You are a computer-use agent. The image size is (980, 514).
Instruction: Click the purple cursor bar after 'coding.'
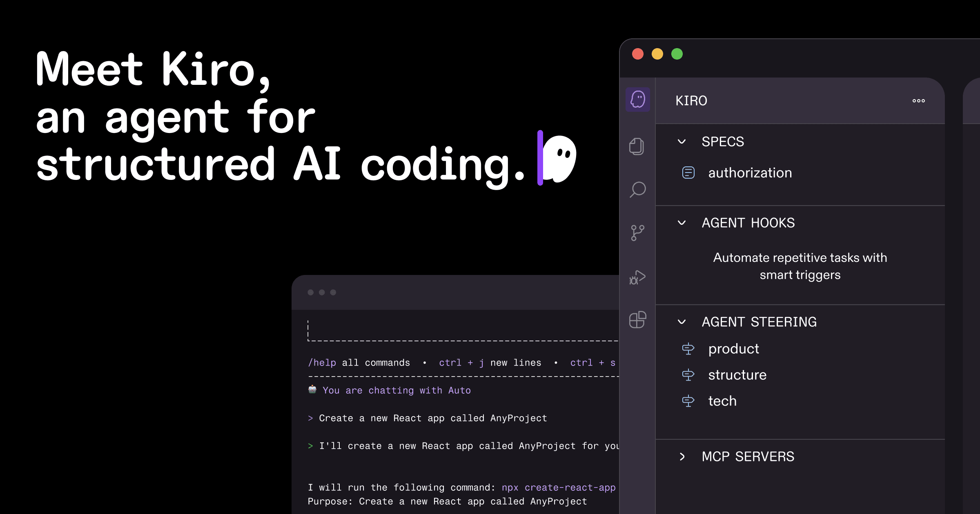pyautogui.click(x=540, y=158)
